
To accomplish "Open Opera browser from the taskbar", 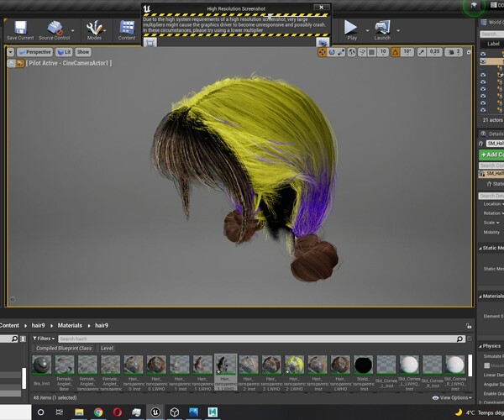I will click(118, 412).
